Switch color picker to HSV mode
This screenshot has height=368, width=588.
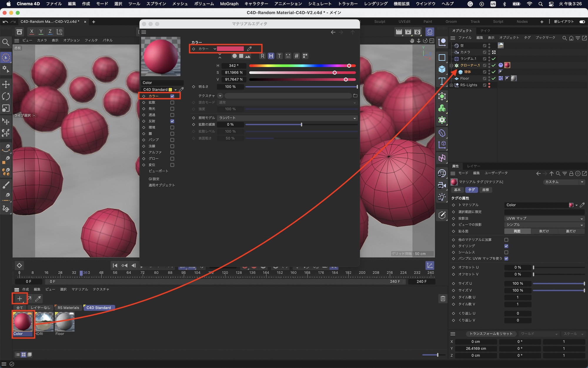(x=271, y=56)
